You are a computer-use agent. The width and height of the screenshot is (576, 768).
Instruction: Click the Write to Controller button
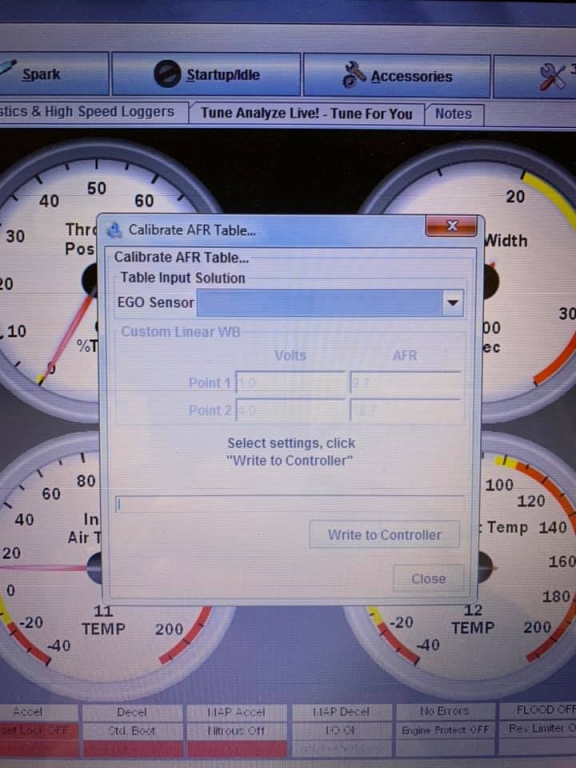(x=384, y=534)
